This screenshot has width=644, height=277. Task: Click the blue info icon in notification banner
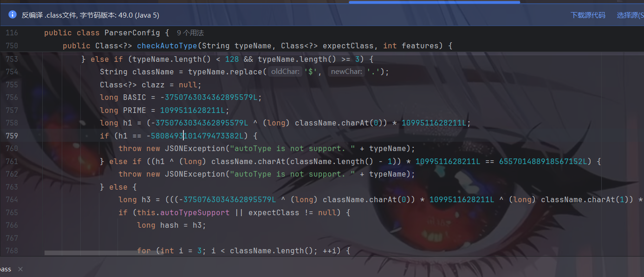click(13, 15)
